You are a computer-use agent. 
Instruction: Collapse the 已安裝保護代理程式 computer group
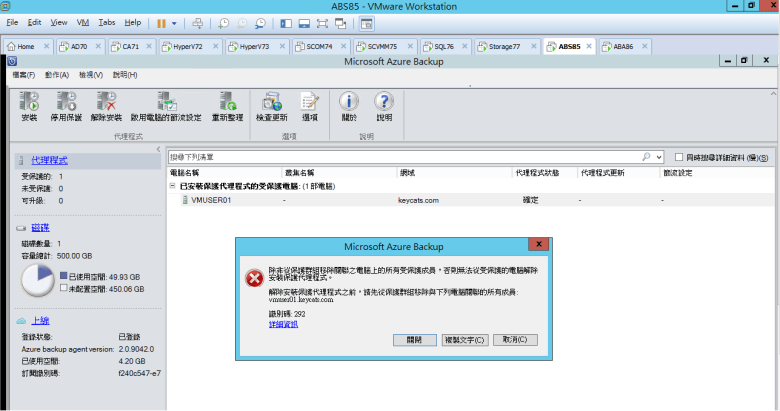[x=172, y=186]
